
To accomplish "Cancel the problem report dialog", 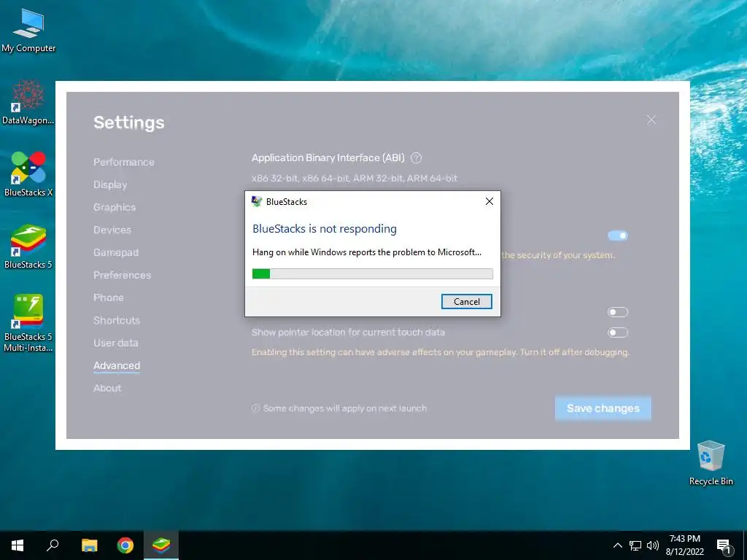I will click(466, 301).
